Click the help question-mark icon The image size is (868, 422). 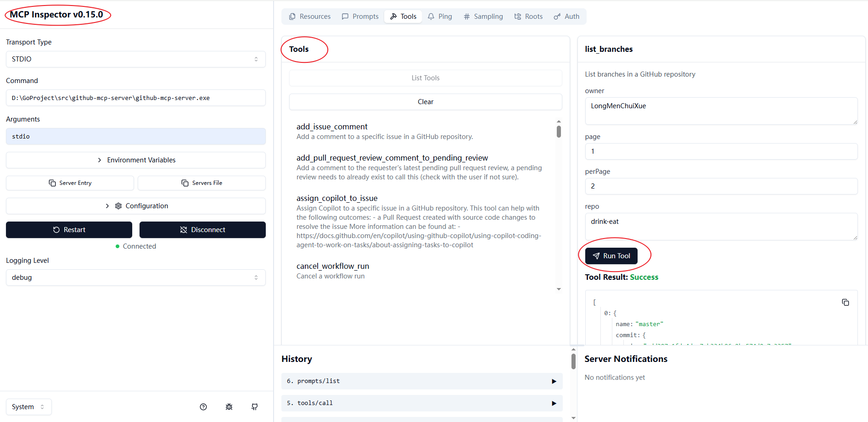coord(203,407)
